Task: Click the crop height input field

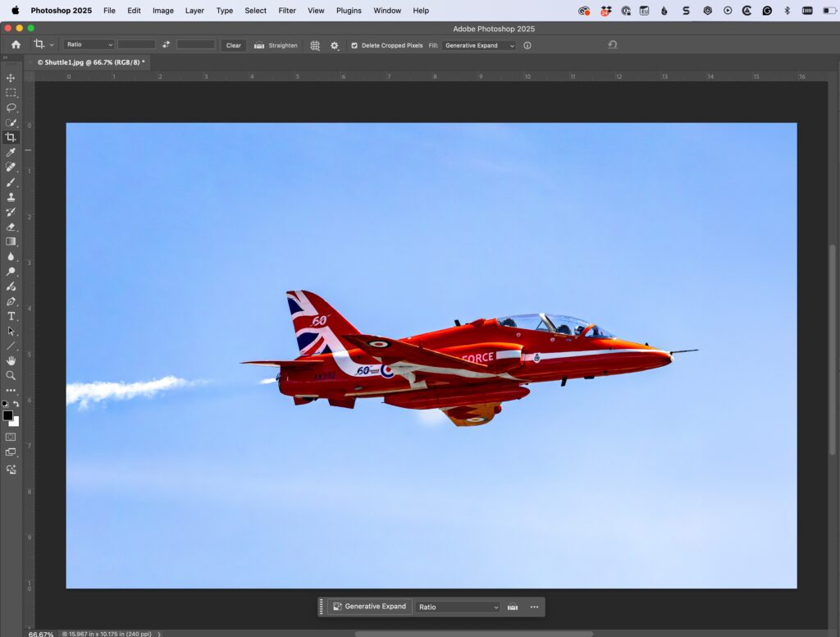Action: [x=196, y=45]
